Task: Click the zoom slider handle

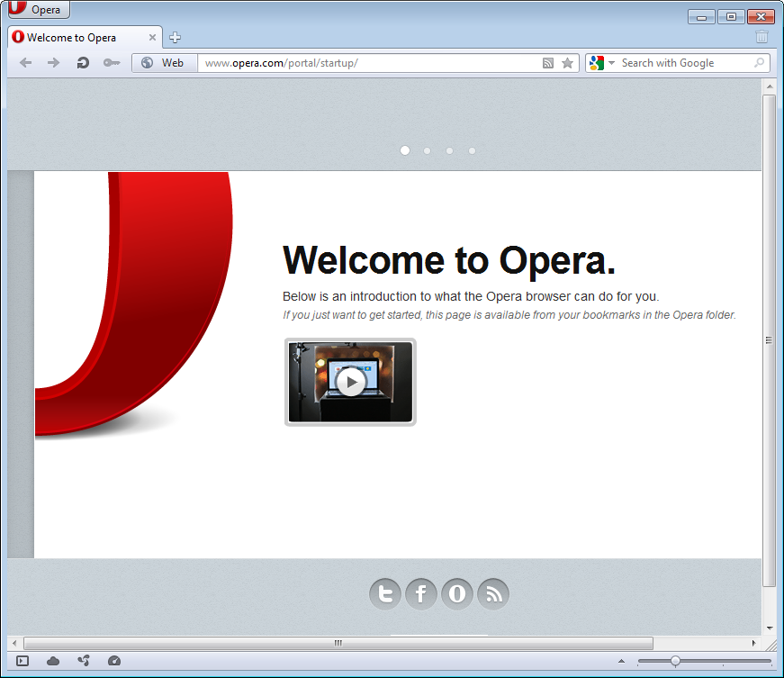Action: click(675, 662)
